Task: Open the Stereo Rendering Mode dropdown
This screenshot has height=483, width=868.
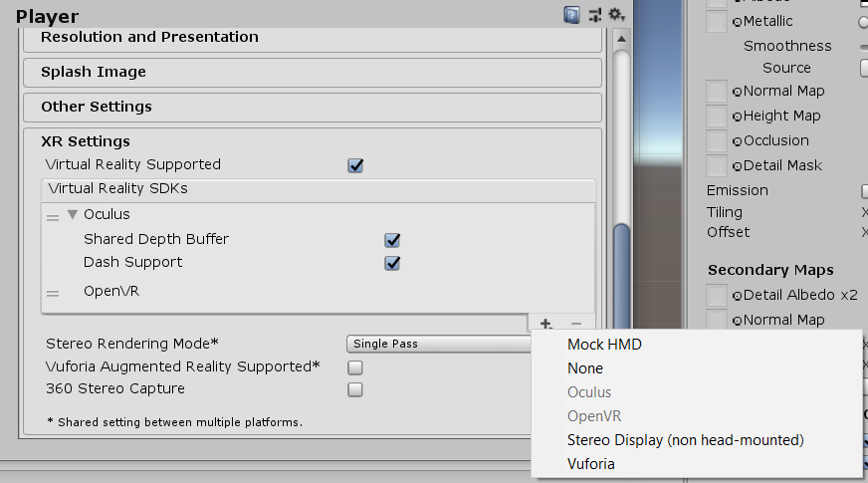Action: 438,344
